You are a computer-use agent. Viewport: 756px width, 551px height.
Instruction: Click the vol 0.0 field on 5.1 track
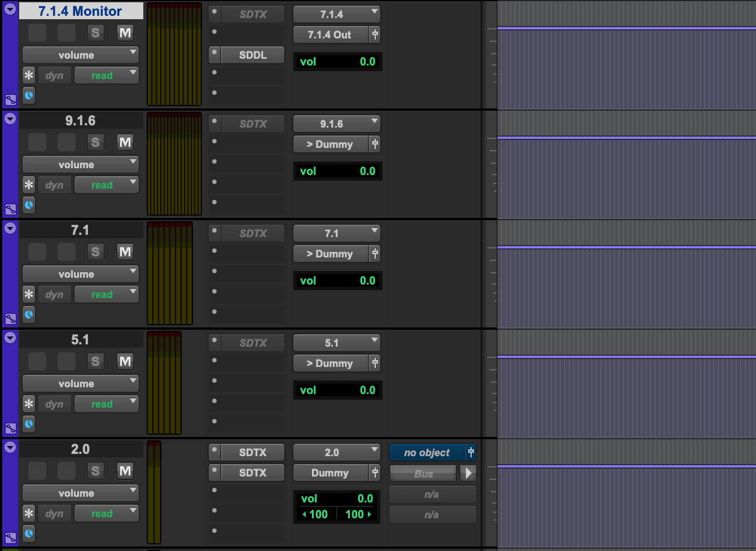pyautogui.click(x=337, y=391)
